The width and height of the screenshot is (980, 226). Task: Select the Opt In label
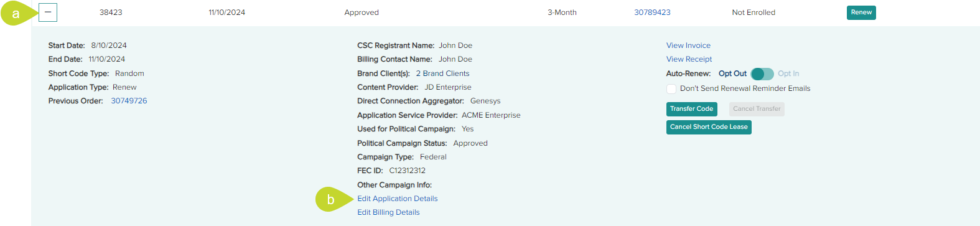[788, 73]
